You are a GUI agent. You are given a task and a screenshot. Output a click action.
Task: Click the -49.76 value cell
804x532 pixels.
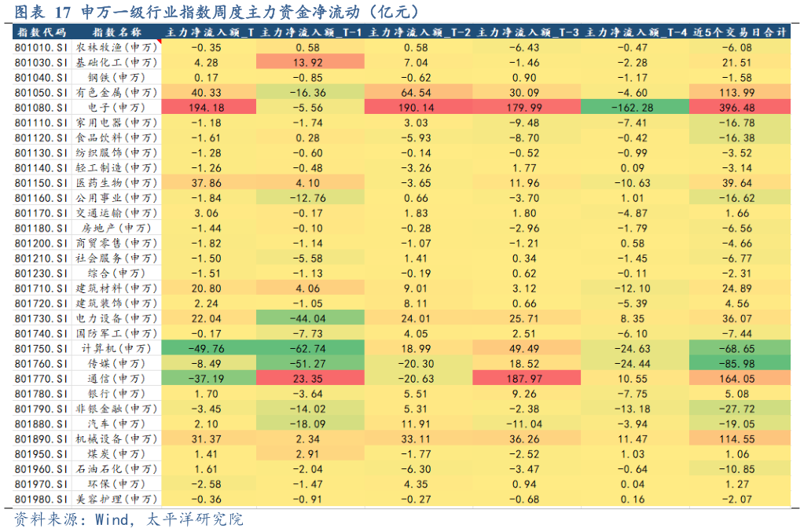coord(209,348)
